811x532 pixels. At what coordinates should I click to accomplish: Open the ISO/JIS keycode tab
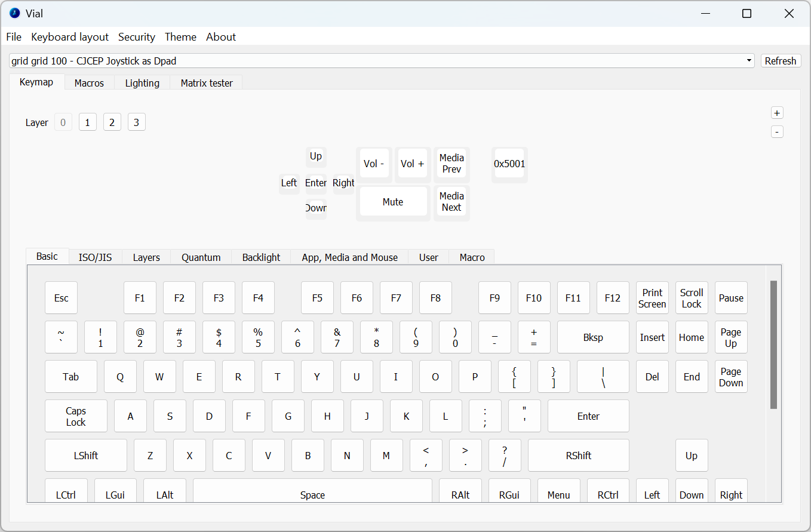96,257
